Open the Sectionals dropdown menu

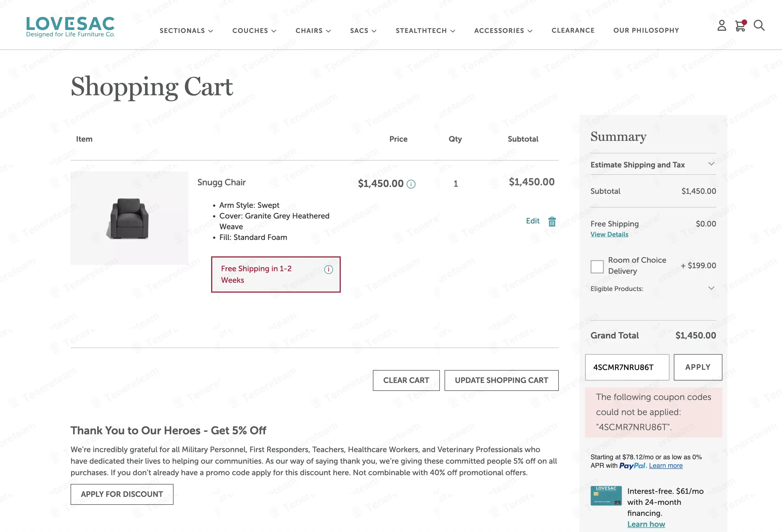186,31
